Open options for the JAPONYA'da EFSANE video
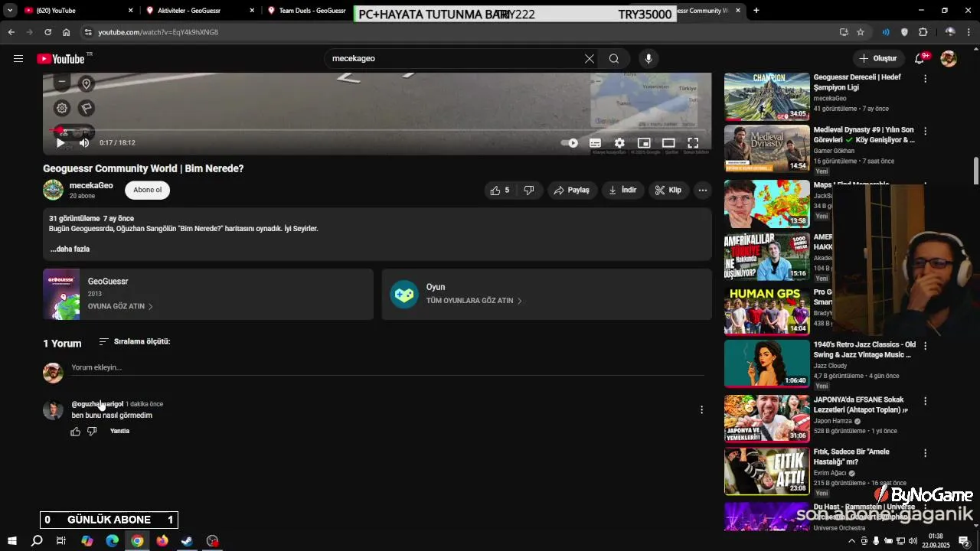980x551 pixels. [925, 401]
